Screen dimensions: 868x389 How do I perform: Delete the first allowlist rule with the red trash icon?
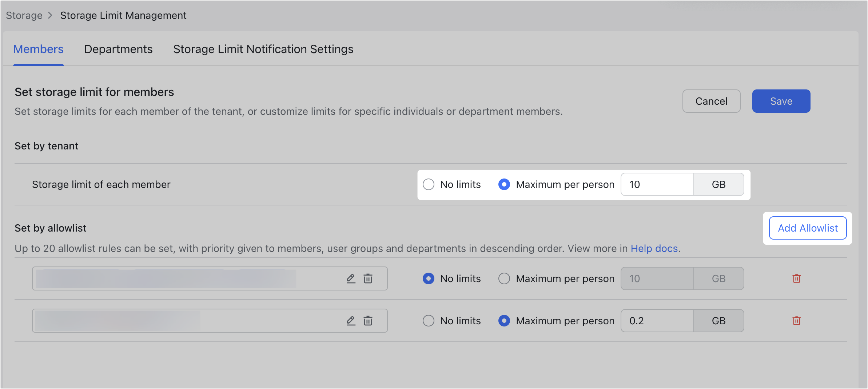click(x=796, y=278)
